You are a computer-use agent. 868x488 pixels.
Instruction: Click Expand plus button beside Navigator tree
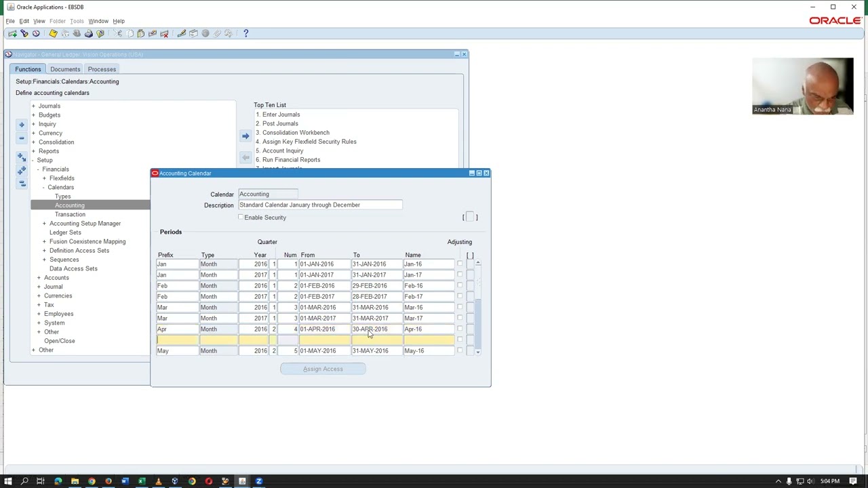tap(22, 125)
